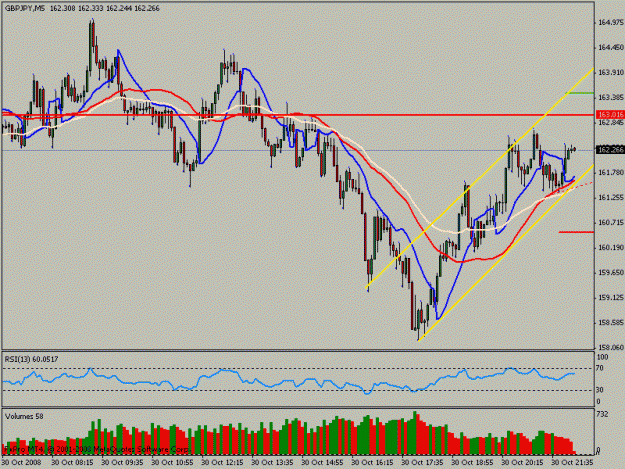Viewport: 625px width, 469px height.
Task: Click the 159.125 price axis label
Action: click(611, 297)
